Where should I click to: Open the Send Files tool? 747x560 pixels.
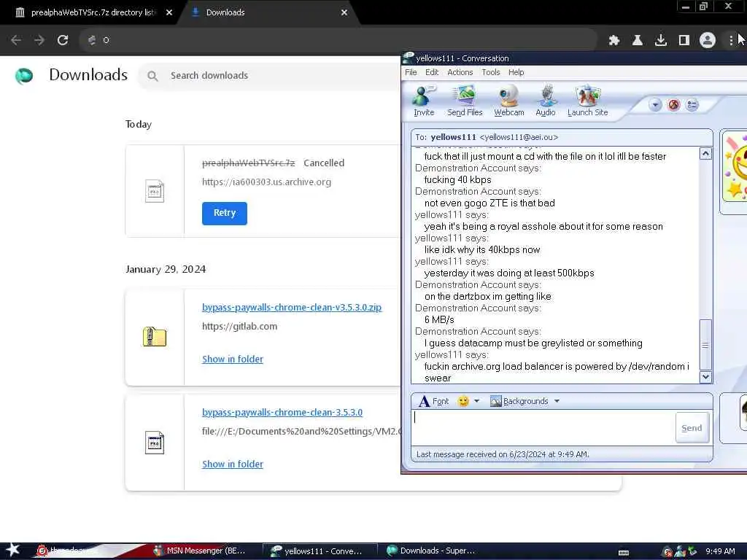(x=465, y=101)
